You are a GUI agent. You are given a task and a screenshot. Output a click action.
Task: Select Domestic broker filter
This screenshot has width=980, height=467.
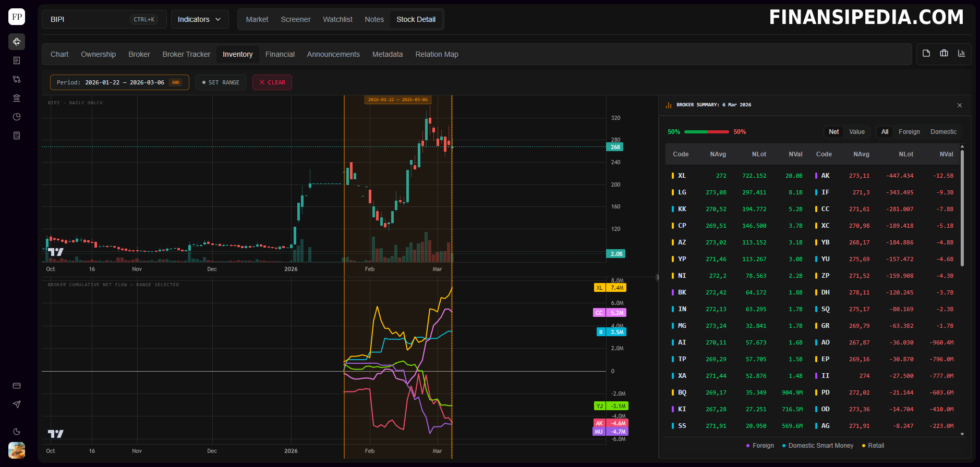943,132
